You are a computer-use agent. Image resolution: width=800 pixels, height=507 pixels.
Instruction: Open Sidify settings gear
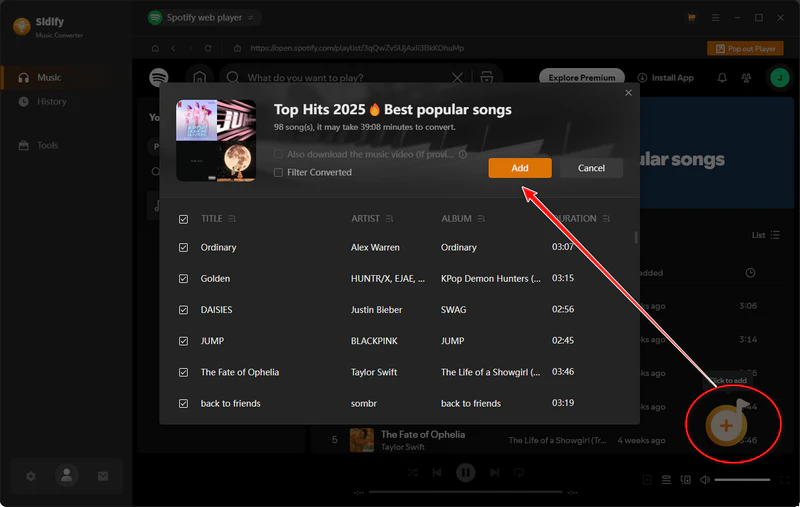click(x=31, y=476)
